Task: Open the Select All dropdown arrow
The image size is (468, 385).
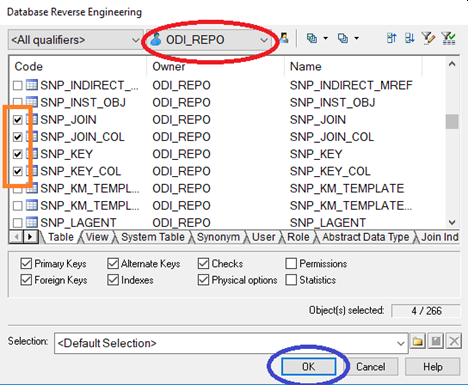Action: [x=325, y=38]
